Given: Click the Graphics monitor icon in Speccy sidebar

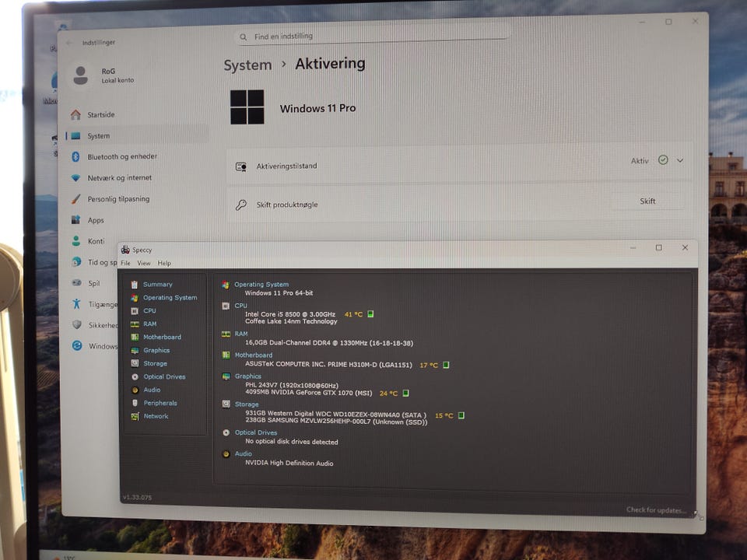Looking at the screenshot, I should click(x=135, y=350).
